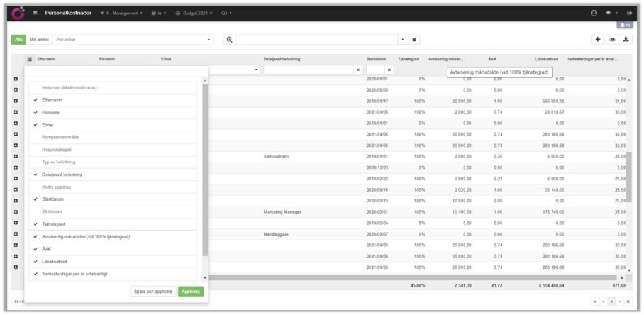Enable Kompetensområde column
644x315 pixels.
pos(113,137)
